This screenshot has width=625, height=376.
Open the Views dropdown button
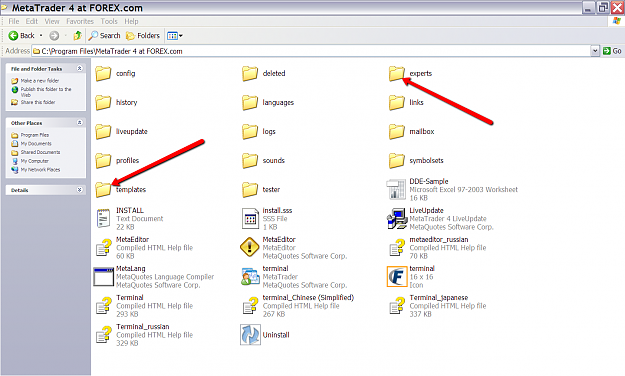pos(175,36)
